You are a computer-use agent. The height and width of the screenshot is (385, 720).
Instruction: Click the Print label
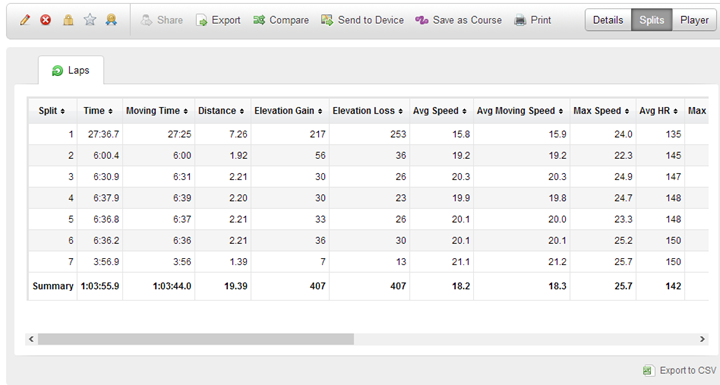541,20
